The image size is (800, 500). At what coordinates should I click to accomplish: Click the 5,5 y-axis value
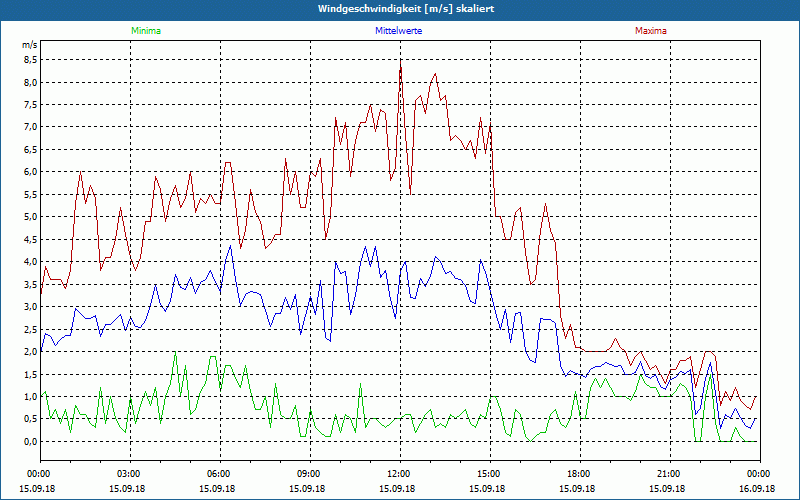[31, 194]
